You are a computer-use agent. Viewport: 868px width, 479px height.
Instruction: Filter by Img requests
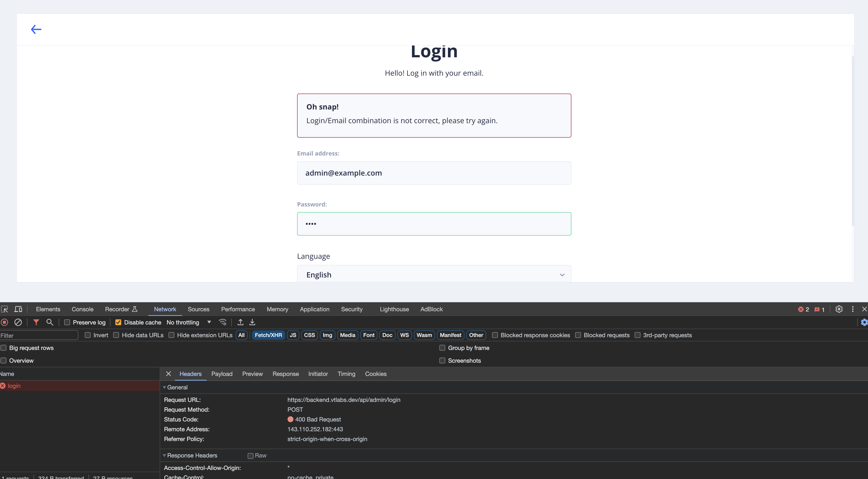click(327, 335)
